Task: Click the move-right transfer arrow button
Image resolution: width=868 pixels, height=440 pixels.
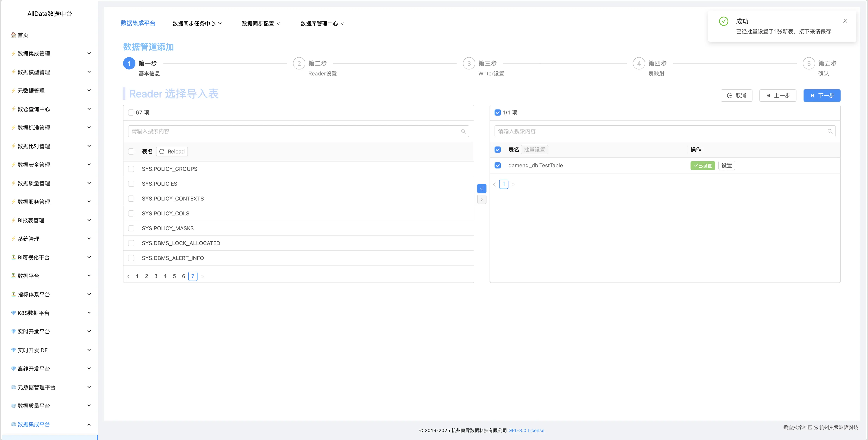Action: 481,199
